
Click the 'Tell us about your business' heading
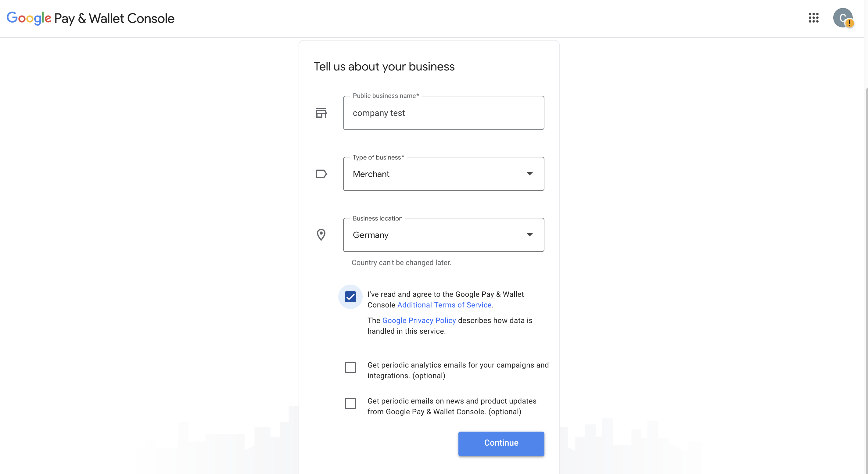[x=384, y=67]
